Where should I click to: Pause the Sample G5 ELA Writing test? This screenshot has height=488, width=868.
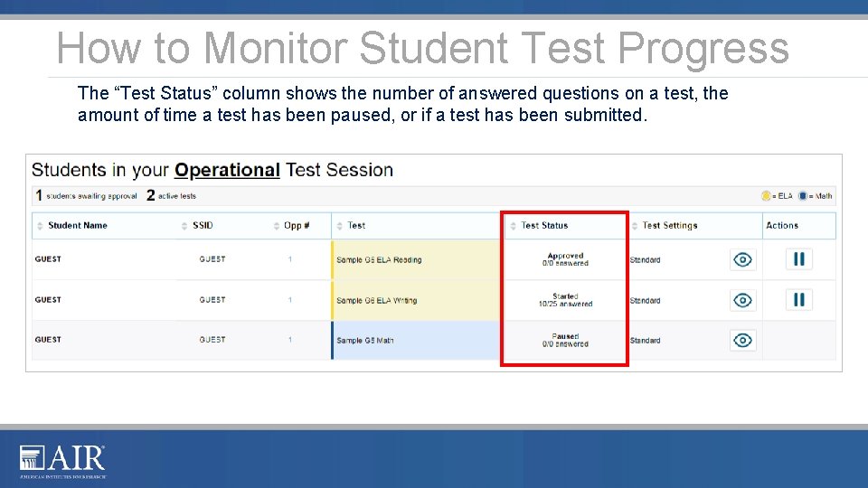tap(797, 300)
